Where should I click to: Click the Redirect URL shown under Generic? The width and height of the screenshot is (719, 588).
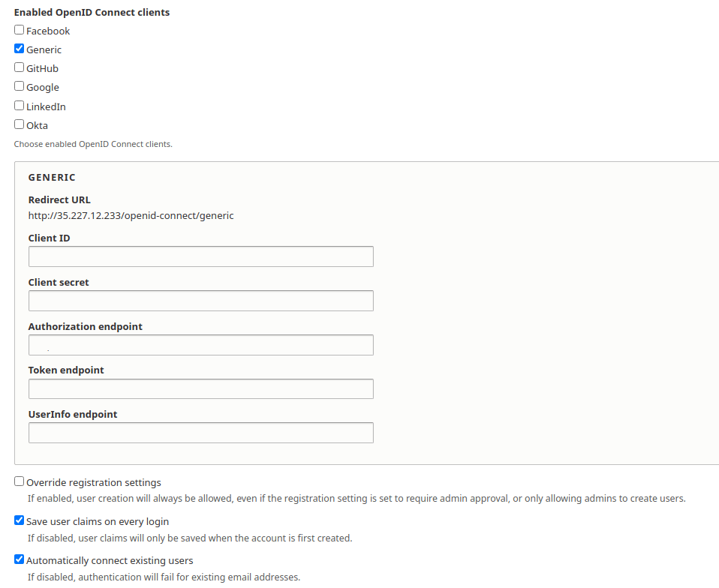(130, 215)
